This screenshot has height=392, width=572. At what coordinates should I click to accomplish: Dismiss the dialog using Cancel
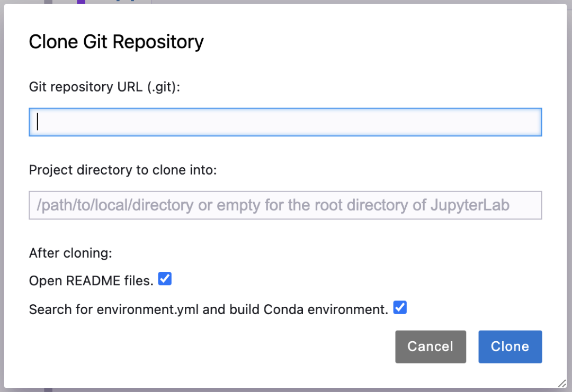click(x=431, y=347)
